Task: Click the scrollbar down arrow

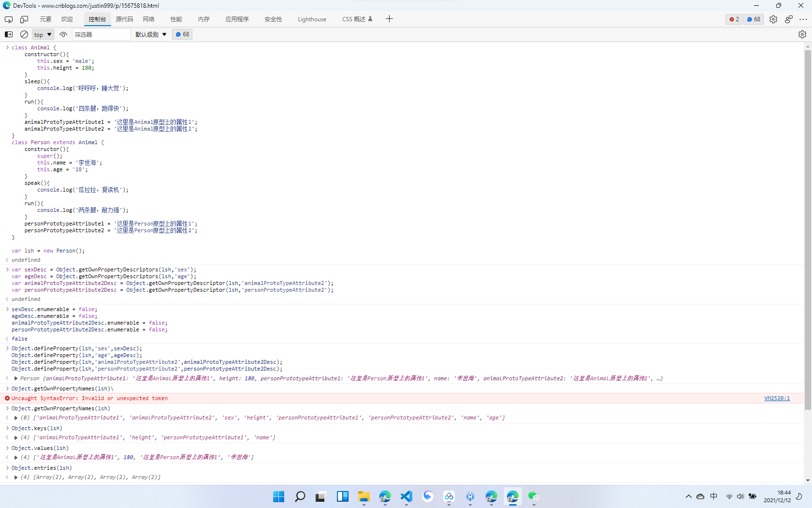Action: (x=808, y=480)
